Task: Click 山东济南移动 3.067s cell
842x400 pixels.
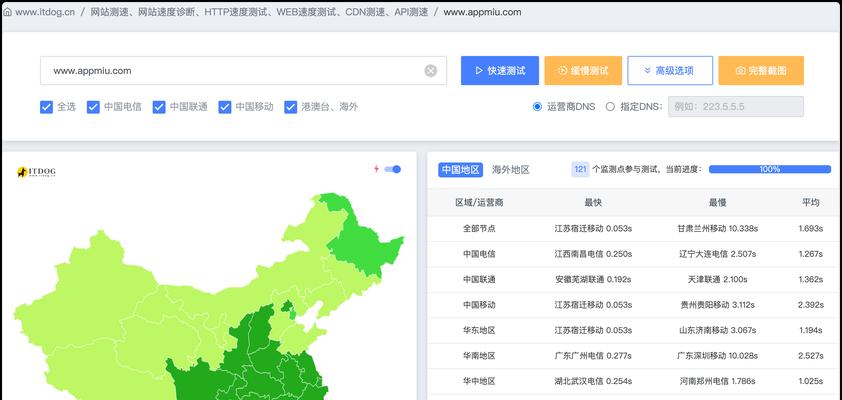Action: (717, 330)
